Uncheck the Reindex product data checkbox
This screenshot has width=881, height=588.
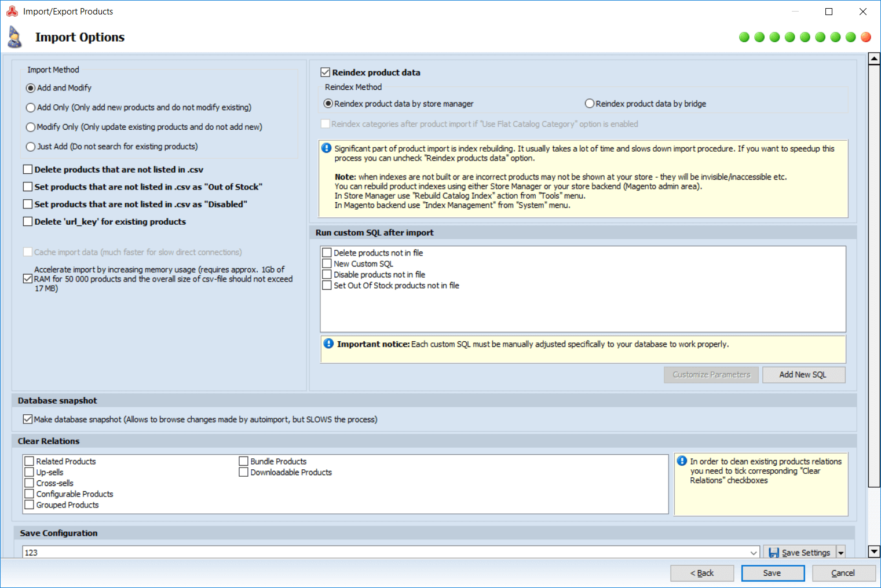(x=326, y=72)
